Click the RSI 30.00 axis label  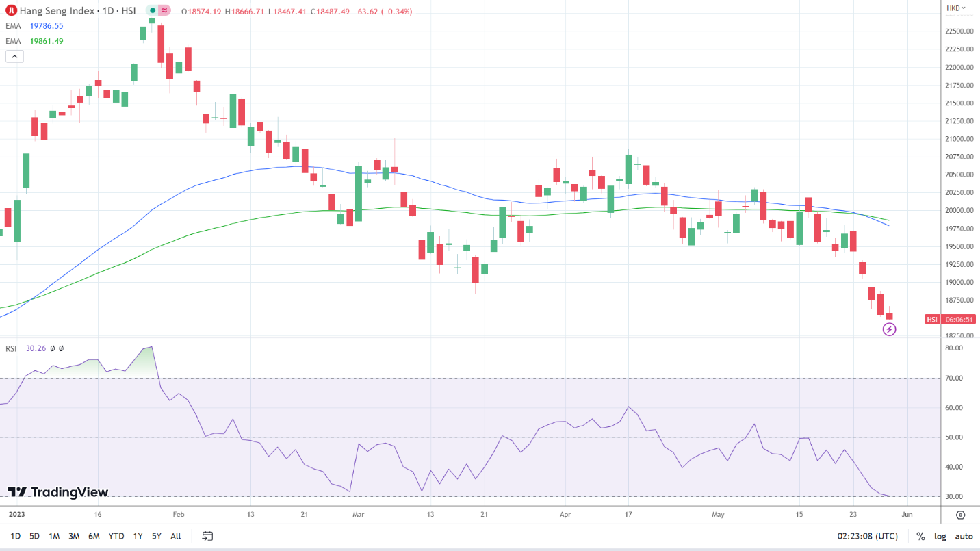[954, 496]
